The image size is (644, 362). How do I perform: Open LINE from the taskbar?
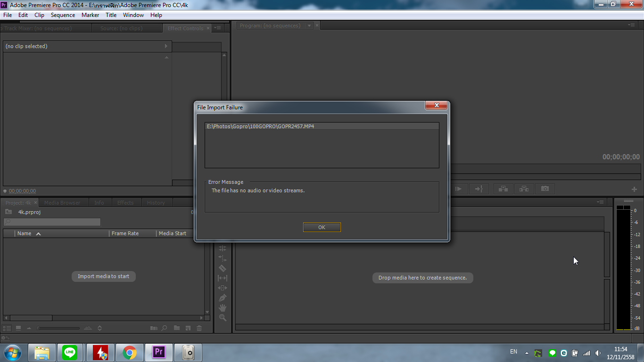click(70, 353)
